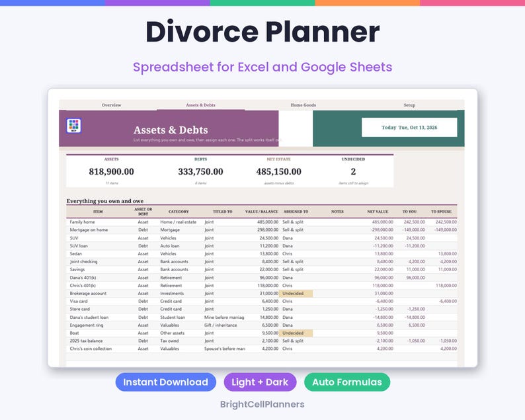
Task: Click the Spreadsheet for Excel and Google Sheets subtitle
Action: pos(262,67)
